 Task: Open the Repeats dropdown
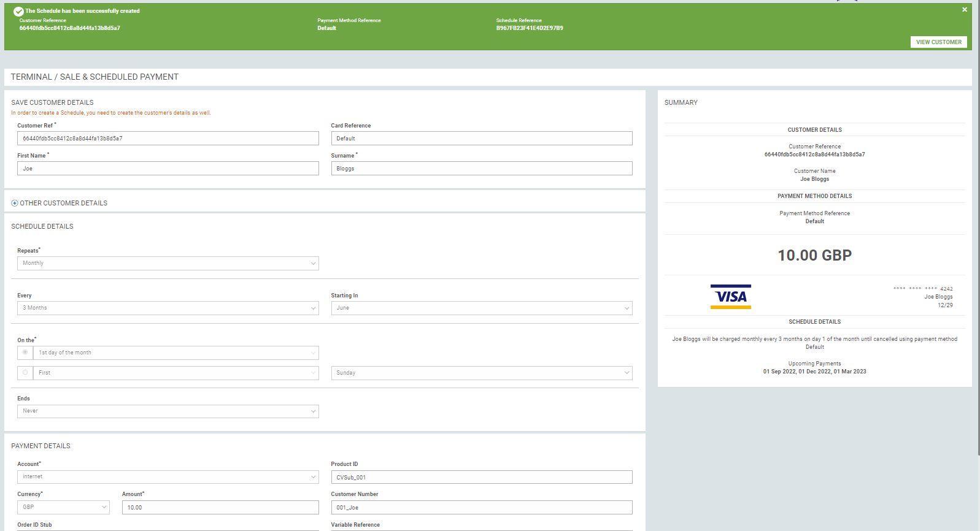pyautogui.click(x=168, y=263)
